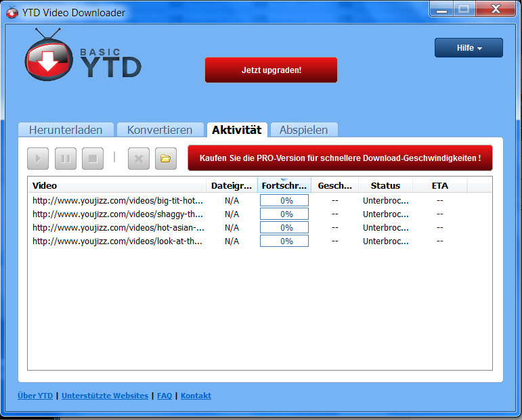The height and width of the screenshot is (420, 522).
Task: Open the Unterstützte Websites link
Action: click(x=105, y=396)
